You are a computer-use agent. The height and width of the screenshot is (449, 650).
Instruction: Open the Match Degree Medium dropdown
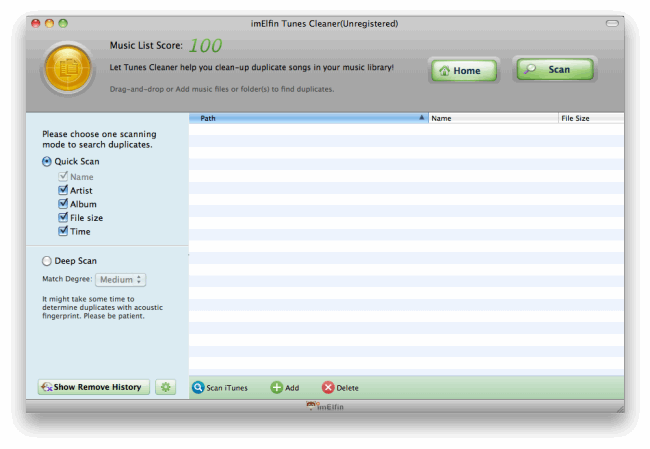point(120,279)
